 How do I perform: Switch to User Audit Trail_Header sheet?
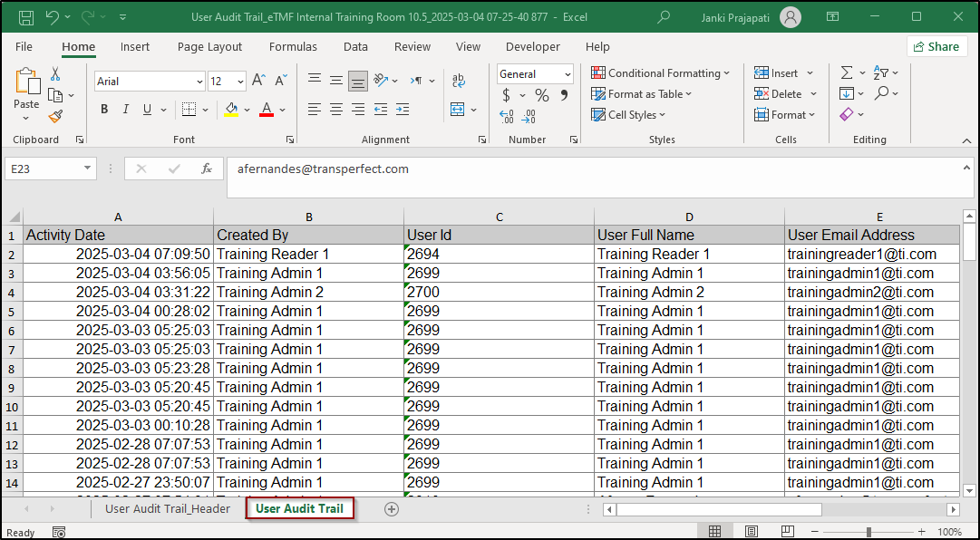pos(167,509)
